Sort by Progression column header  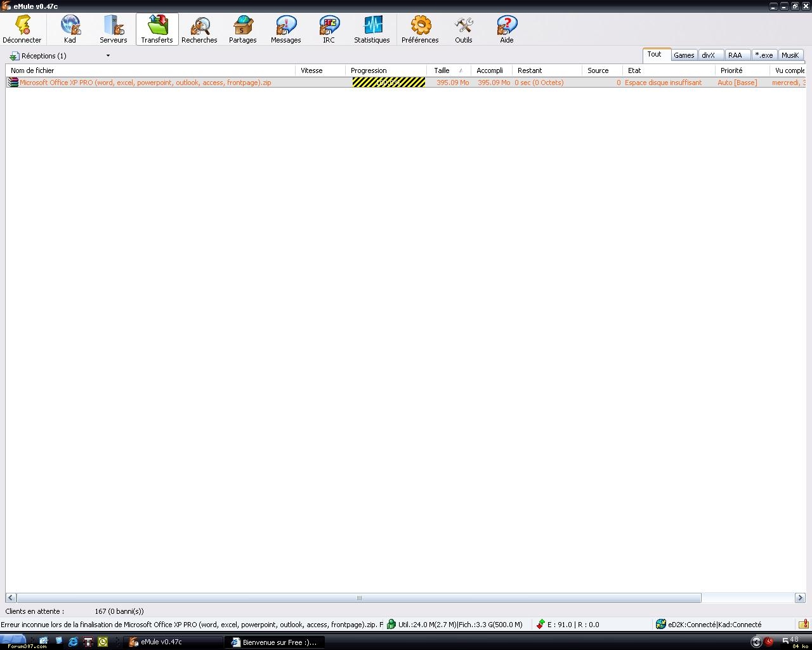point(386,70)
